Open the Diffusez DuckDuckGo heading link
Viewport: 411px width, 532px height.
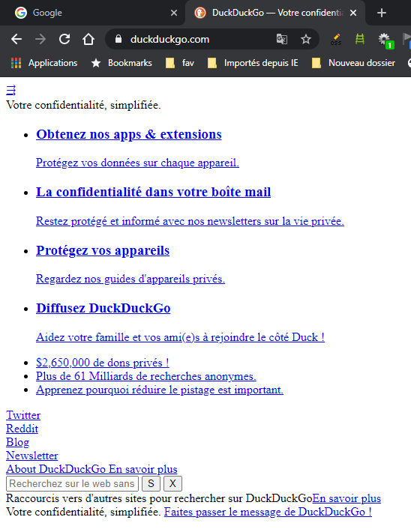pos(103,308)
